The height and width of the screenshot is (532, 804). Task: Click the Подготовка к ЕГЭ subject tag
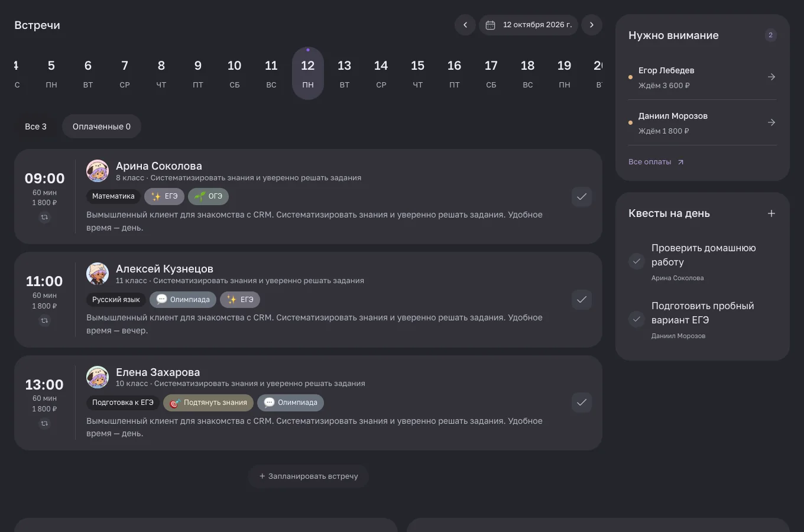(123, 403)
